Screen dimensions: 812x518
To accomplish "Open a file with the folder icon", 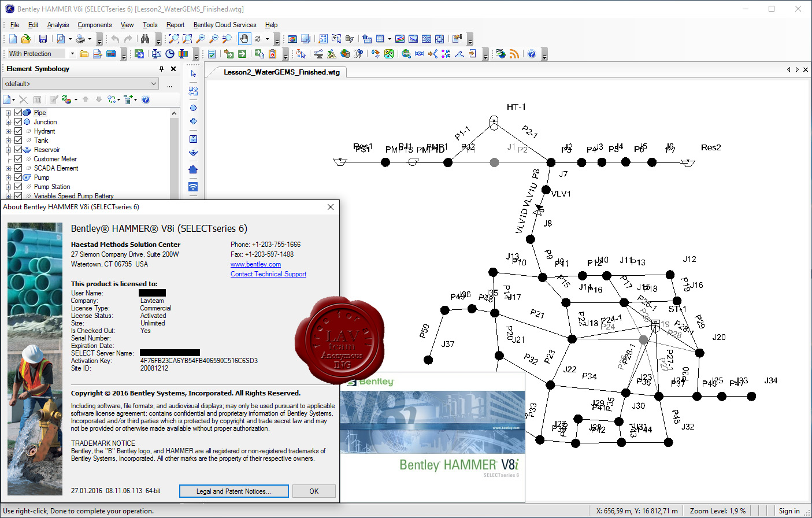I will [26, 39].
